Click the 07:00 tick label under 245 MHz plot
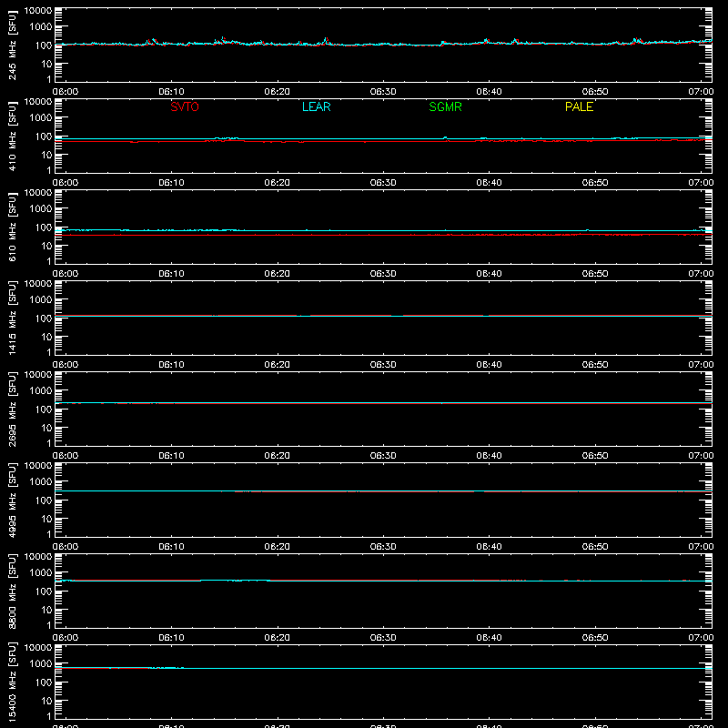Viewport: 728px width, 728px height. (x=701, y=92)
